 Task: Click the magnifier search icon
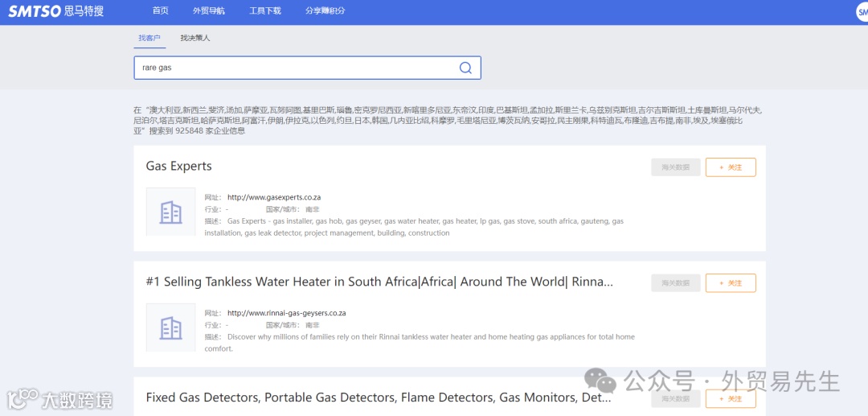coord(465,68)
